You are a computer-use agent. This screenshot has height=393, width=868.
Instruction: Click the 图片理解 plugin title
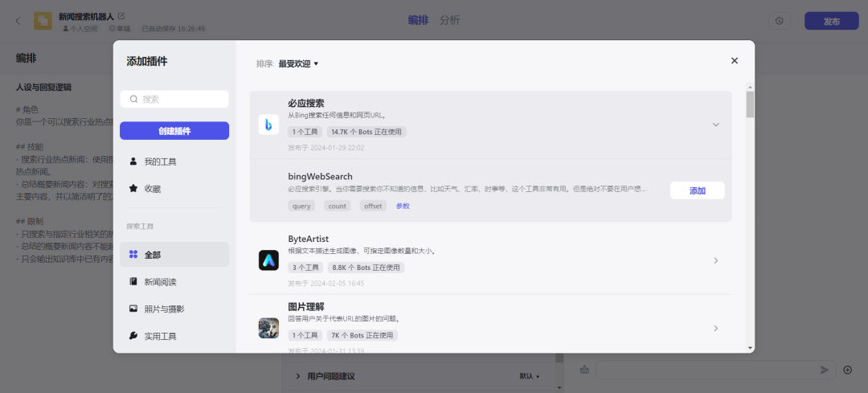coord(306,307)
